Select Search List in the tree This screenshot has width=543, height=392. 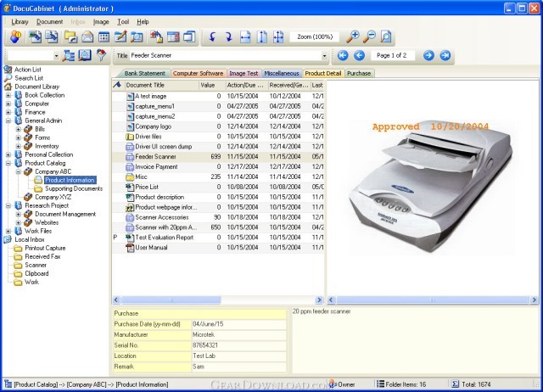[x=29, y=78]
